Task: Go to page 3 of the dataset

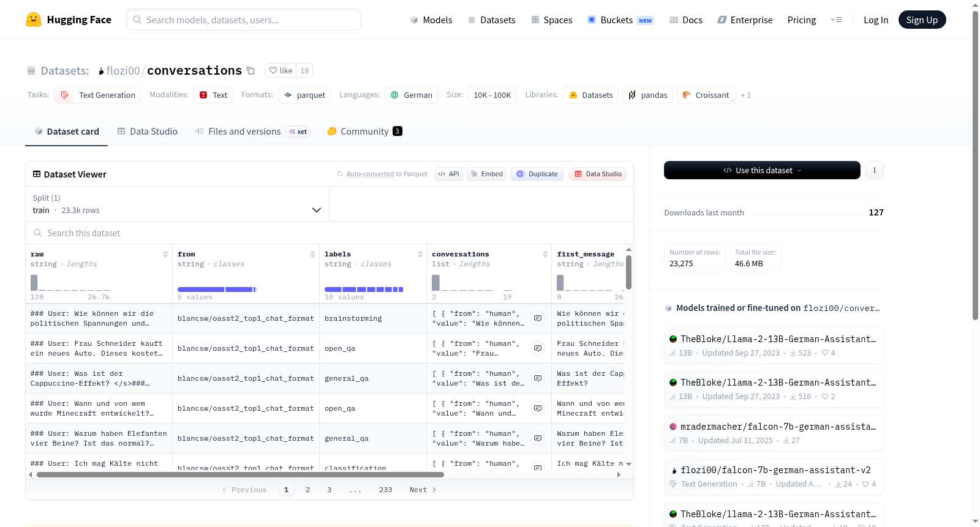Action: click(x=329, y=490)
